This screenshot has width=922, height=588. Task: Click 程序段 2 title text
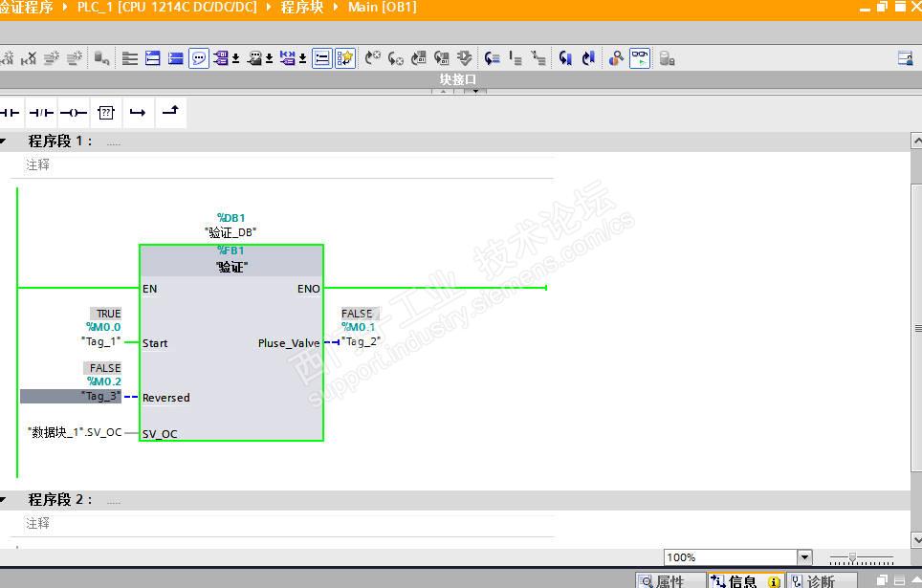click(x=60, y=500)
